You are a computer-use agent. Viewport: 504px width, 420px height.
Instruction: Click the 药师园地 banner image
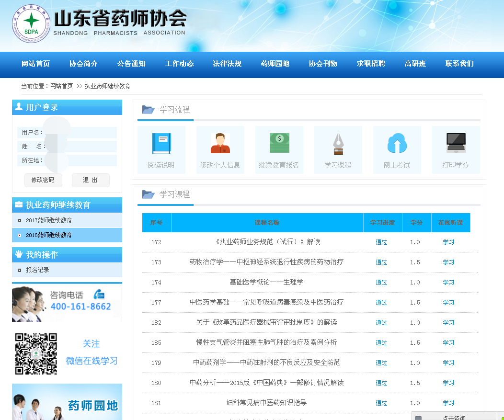tap(67, 402)
